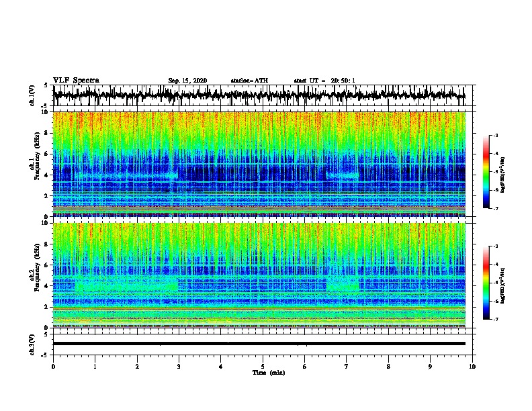Click the ch.1 color bar log(PSD) label
The width and height of the screenshot is (532, 411).
coord(503,175)
